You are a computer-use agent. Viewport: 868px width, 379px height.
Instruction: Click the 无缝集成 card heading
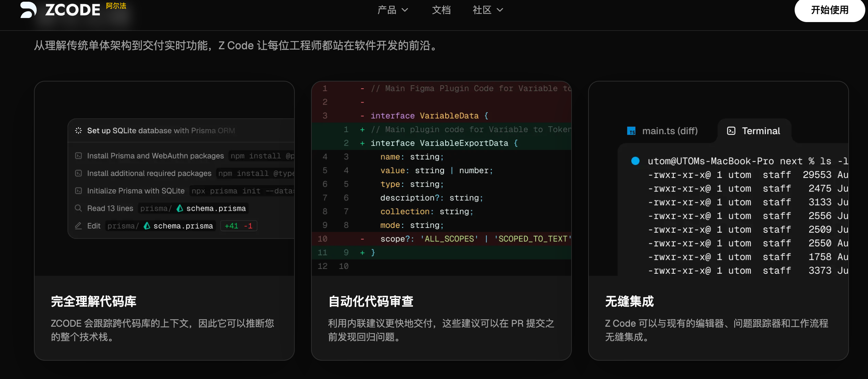pos(629,301)
